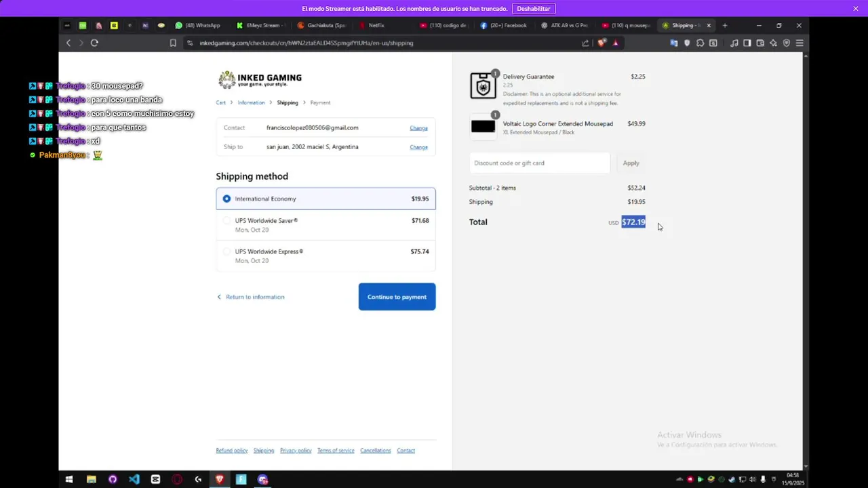Viewport: 868px width, 488px height.
Task: Click the address bar URL
Action: point(306,43)
